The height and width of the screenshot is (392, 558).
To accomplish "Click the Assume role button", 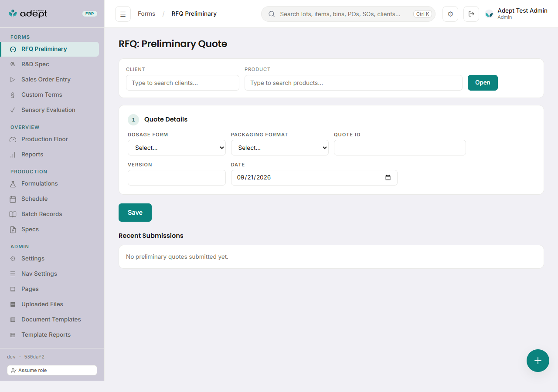I will coord(52,370).
